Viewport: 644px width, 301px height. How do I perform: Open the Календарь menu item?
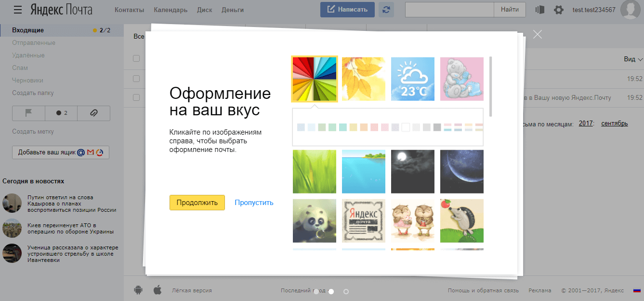pyautogui.click(x=171, y=10)
